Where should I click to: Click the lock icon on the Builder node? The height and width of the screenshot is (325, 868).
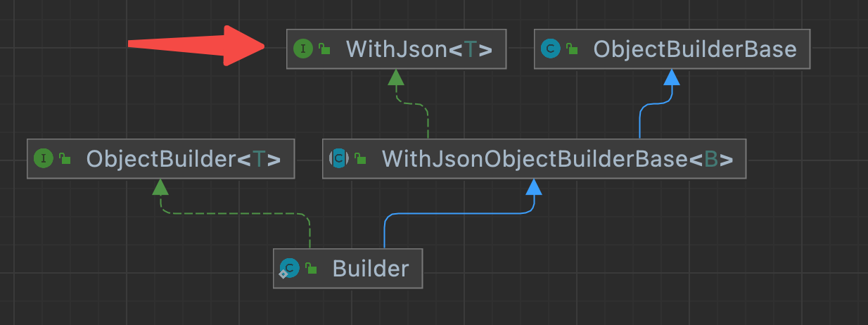311,268
